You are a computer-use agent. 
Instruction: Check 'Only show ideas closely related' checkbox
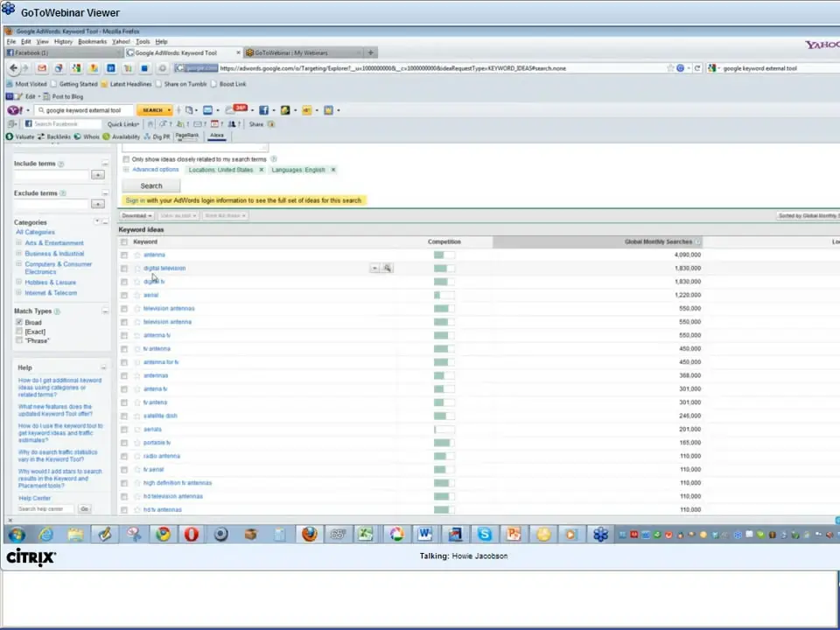click(x=126, y=159)
